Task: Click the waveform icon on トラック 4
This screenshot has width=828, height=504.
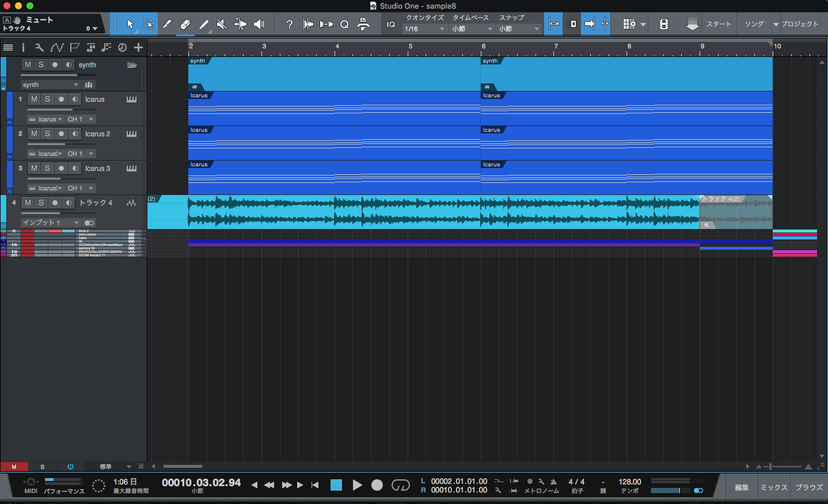Action: [131, 203]
